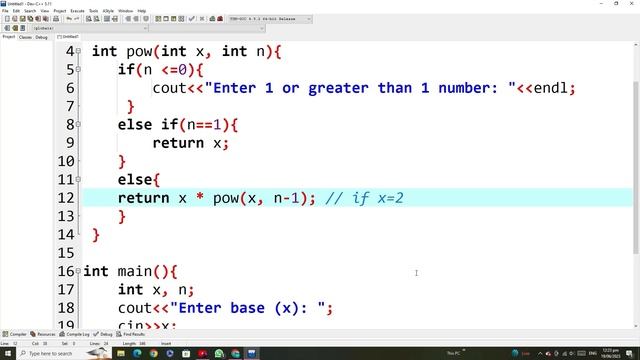Collapse code fold marker at line 5
The width and height of the screenshot is (640, 360).
click(78, 70)
